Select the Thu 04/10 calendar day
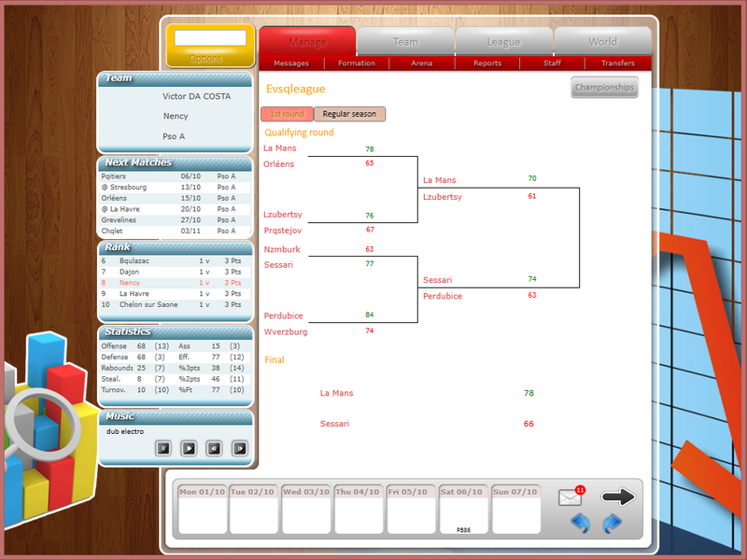 pos(359,509)
